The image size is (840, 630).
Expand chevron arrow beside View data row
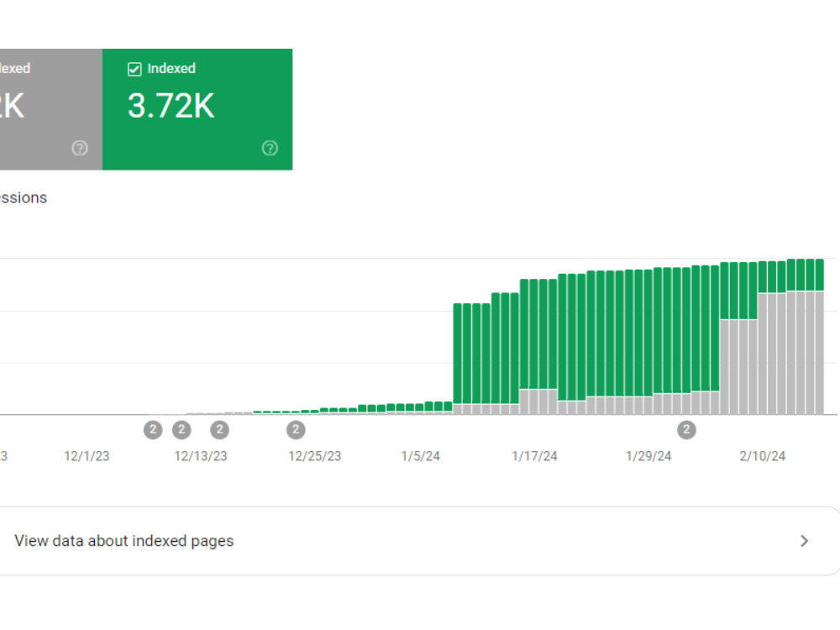point(804,541)
